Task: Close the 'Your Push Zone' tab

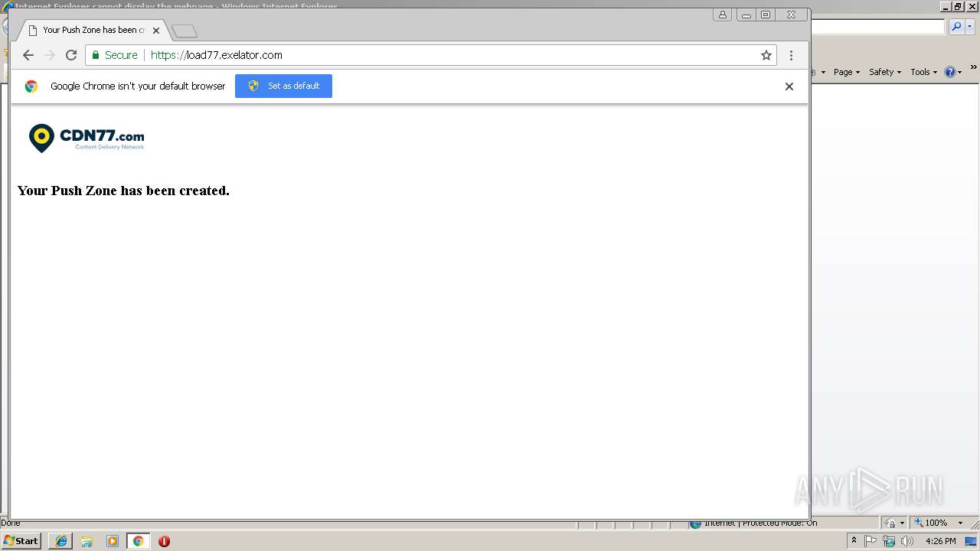Action: pyautogui.click(x=156, y=31)
